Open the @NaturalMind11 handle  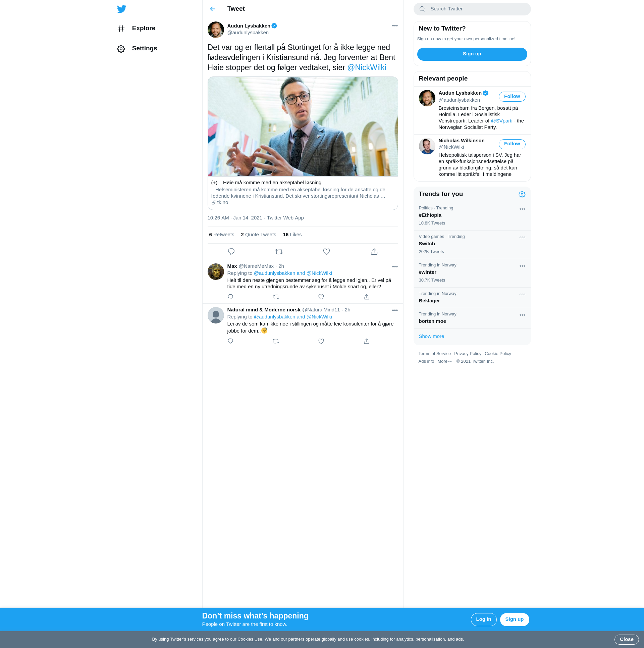click(321, 310)
